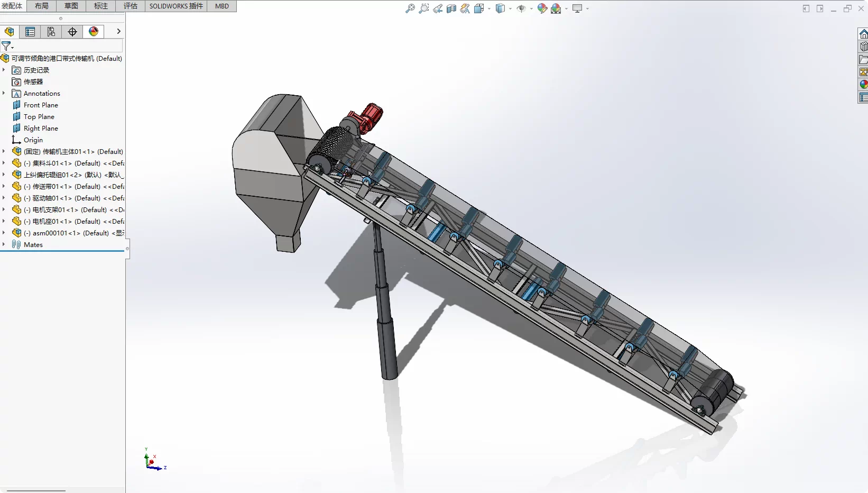Switch to the DimXpertManager tab
Viewport: 868px width, 493px height.
[72, 32]
